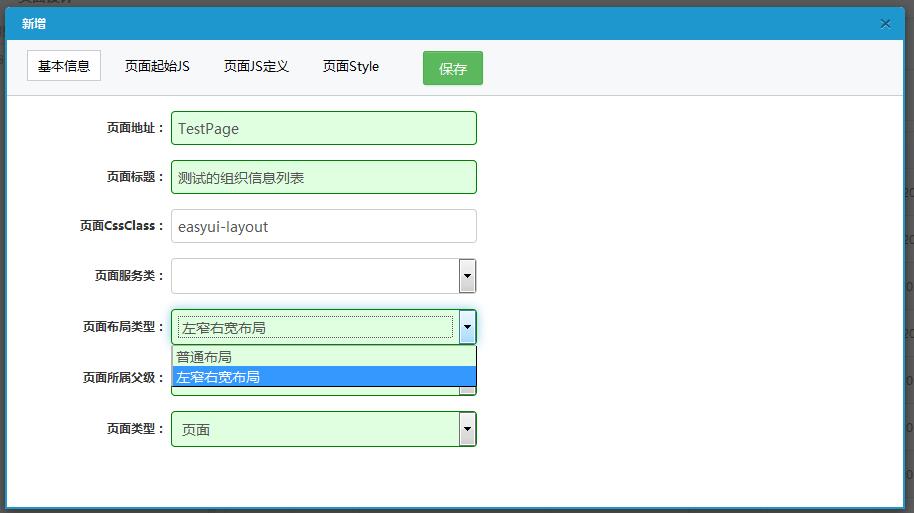Screen dimensions: 914x513
Task: Click the 页面所属父级： label
Action: [x=123, y=378]
